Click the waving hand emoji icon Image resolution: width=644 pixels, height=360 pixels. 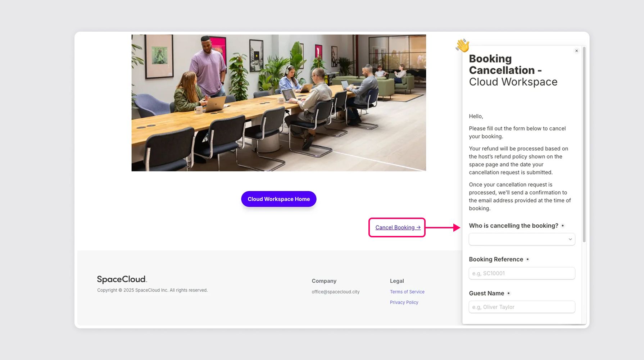pos(463,46)
